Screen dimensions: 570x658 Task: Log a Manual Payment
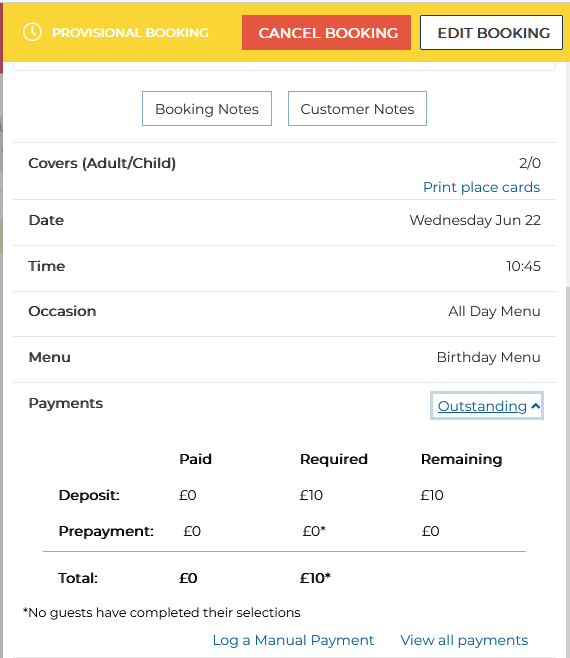pyautogui.click(x=293, y=640)
